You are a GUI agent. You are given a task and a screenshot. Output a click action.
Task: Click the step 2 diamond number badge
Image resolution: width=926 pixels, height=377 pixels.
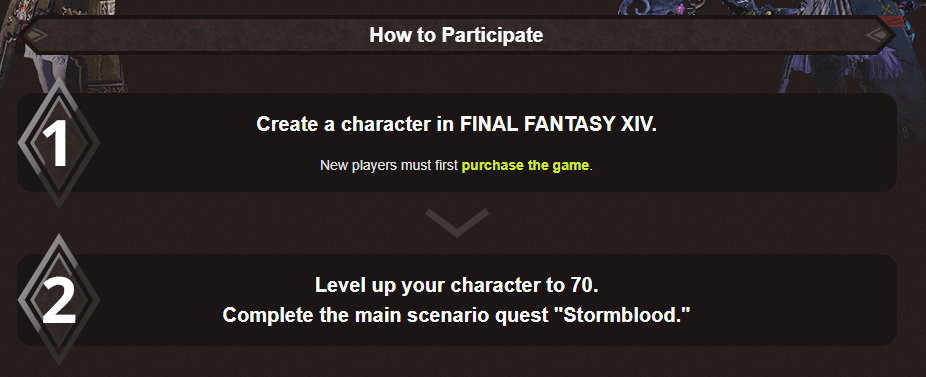[x=58, y=300]
